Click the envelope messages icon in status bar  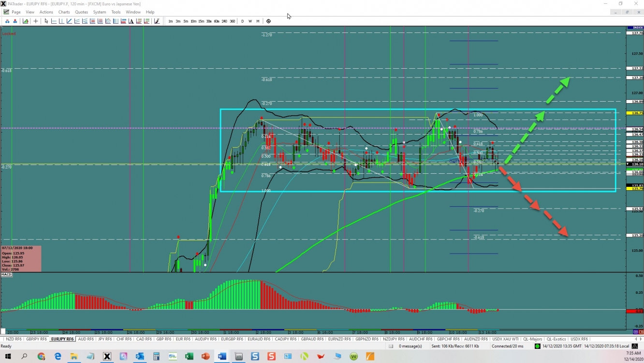click(391, 346)
